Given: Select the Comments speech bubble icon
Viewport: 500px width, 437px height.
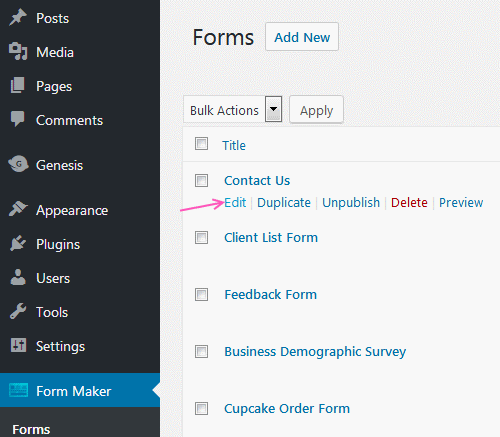Looking at the screenshot, I should (18, 119).
